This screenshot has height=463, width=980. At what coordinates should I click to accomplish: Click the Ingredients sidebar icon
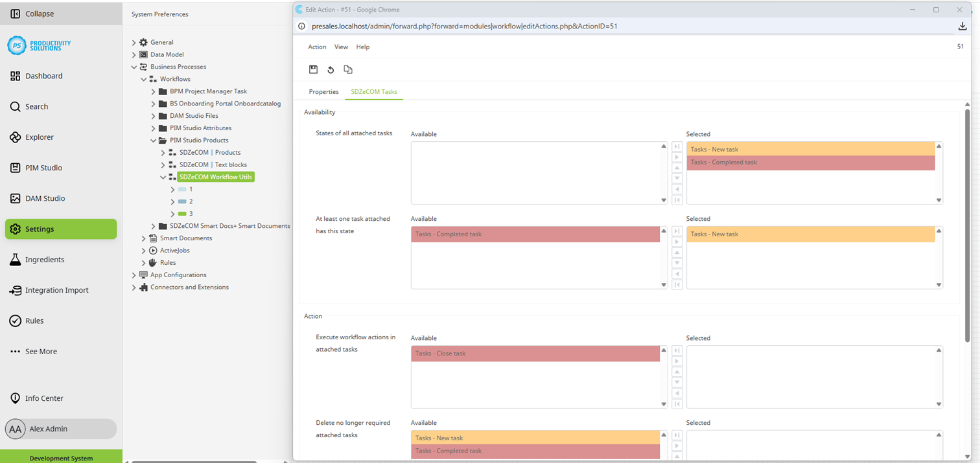click(x=14, y=259)
